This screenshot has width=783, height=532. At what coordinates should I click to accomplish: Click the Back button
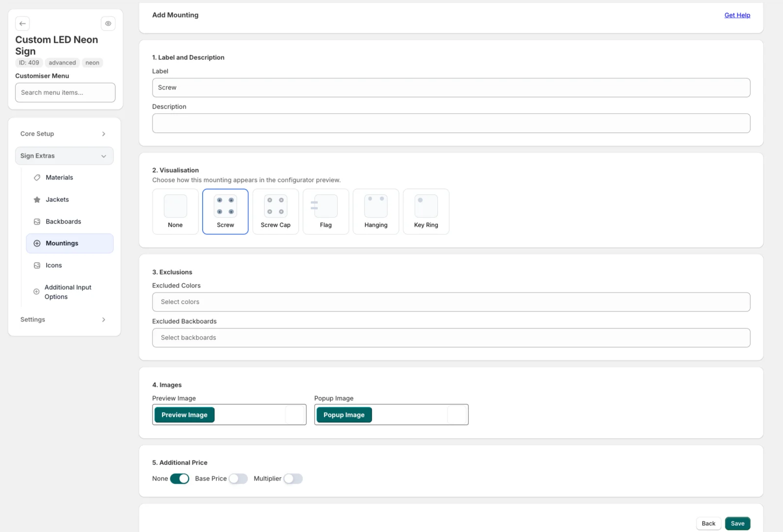708,524
